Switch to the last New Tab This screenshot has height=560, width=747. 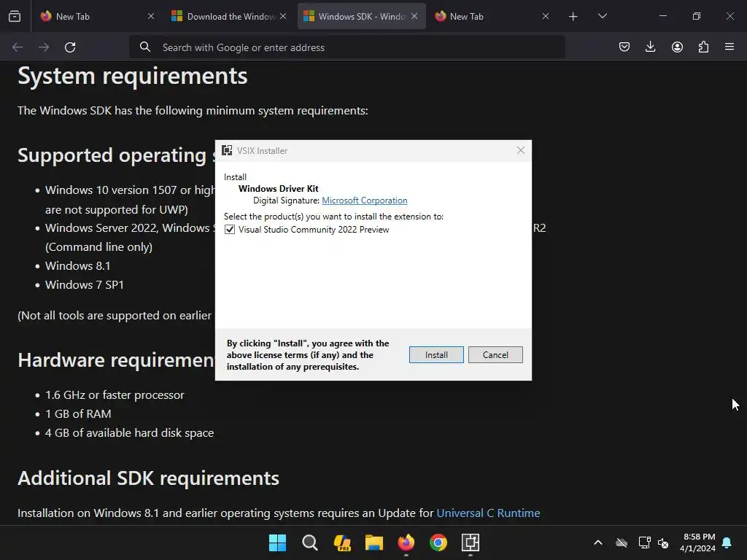[492, 16]
